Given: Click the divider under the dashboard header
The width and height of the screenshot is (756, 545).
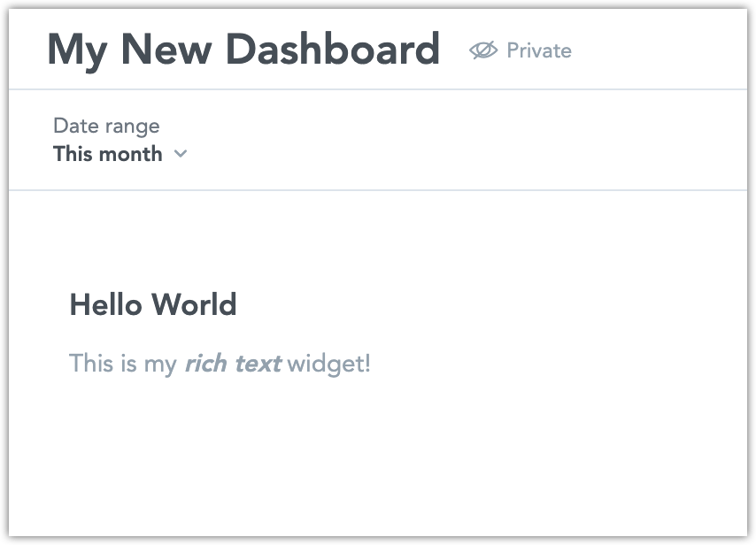Looking at the screenshot, I should (378, 88).
